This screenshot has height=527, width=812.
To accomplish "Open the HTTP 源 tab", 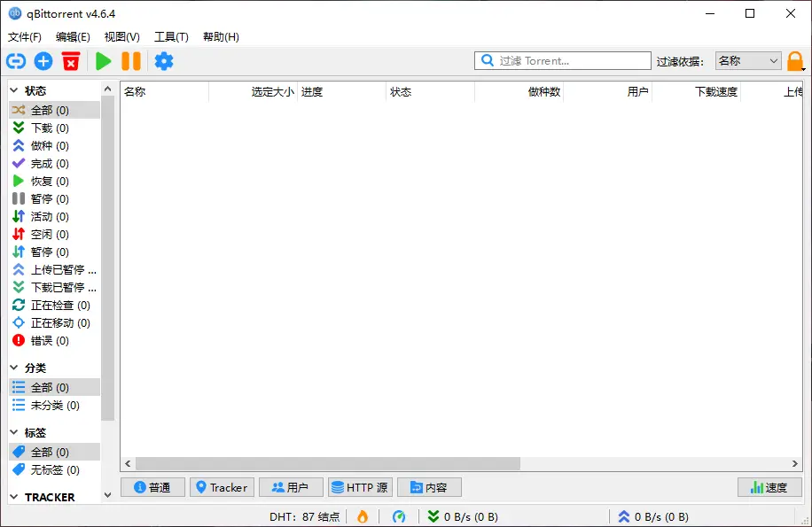I will tap(359, 487).
